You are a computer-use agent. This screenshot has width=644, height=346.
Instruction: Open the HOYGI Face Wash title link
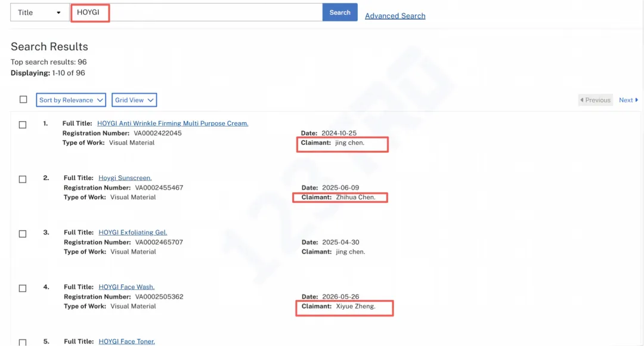tap(126, 287)
